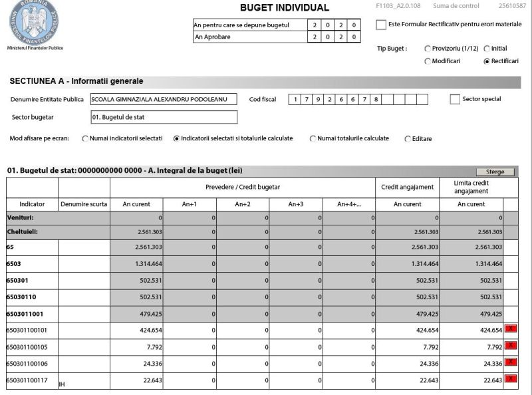Viewport: 532px width, 395px height.
Task: Click red X delete icon for row 650301100117
Action: (x=510, y=378)
